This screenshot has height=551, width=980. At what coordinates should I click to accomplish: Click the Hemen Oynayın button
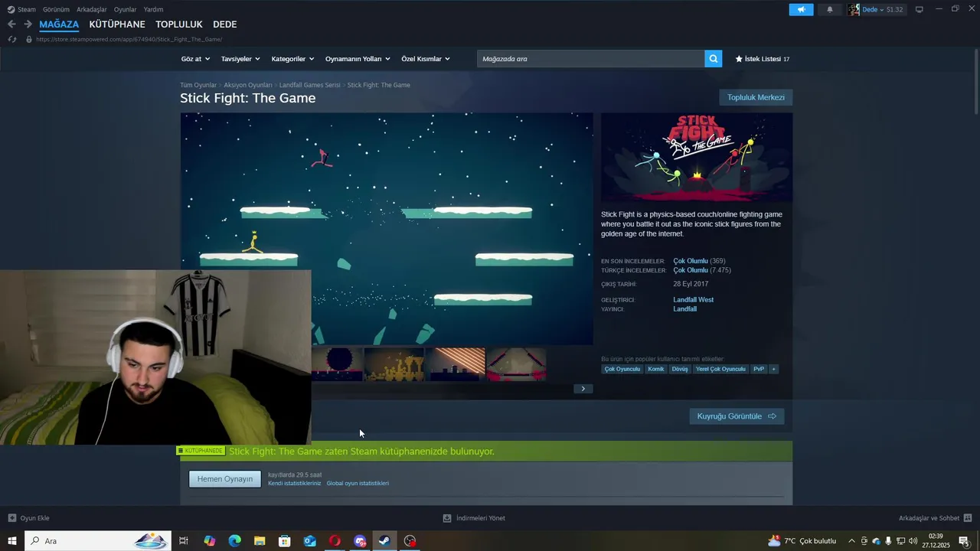pyautogui.click(x=225, y=479)
